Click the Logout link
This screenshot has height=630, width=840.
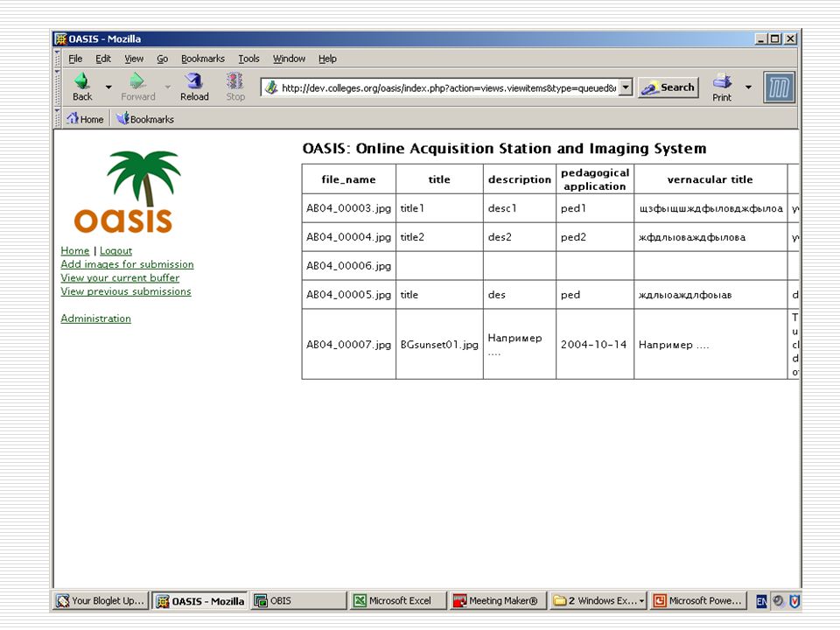115,251
